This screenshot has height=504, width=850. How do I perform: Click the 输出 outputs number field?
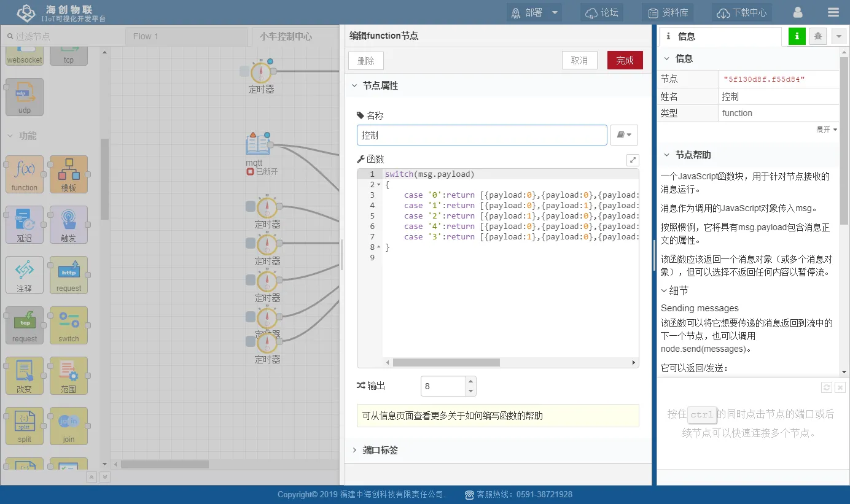point(443,386)
